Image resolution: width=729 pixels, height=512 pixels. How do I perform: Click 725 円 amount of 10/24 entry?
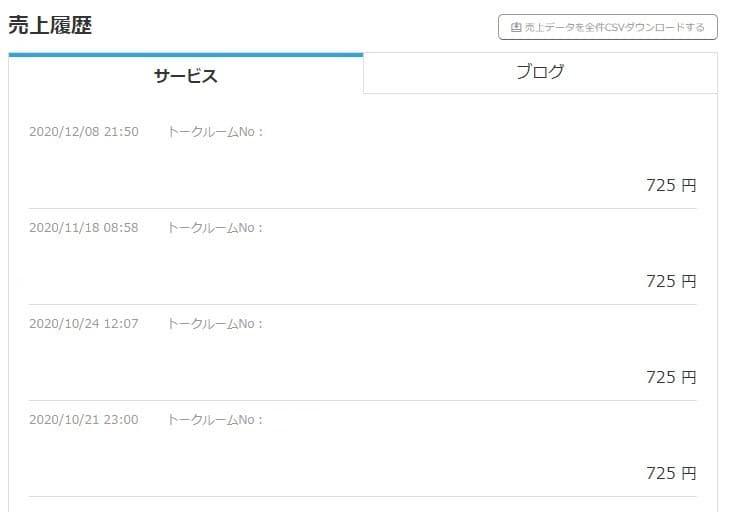tap(671, 378)
